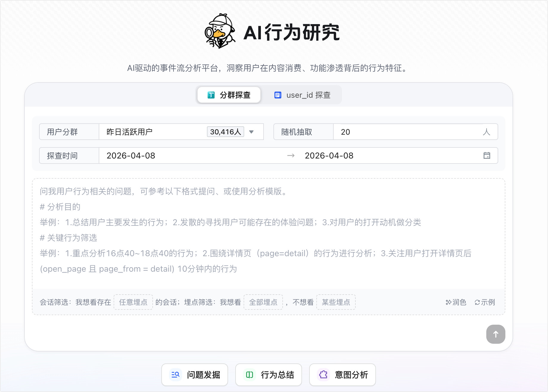The image size is (548, 392).
Task: Click the 随机抽取 number input field
Action: pyautogui.click(x=408, y=132)
